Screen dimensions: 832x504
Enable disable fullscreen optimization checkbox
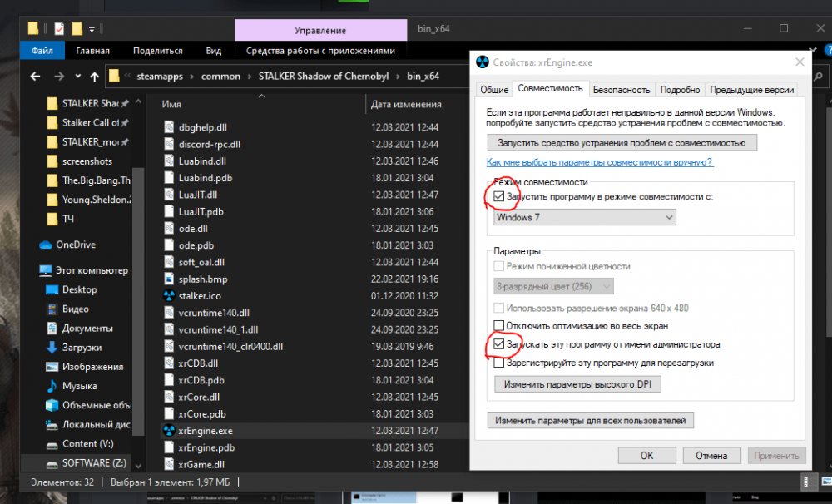coord(499,325)
